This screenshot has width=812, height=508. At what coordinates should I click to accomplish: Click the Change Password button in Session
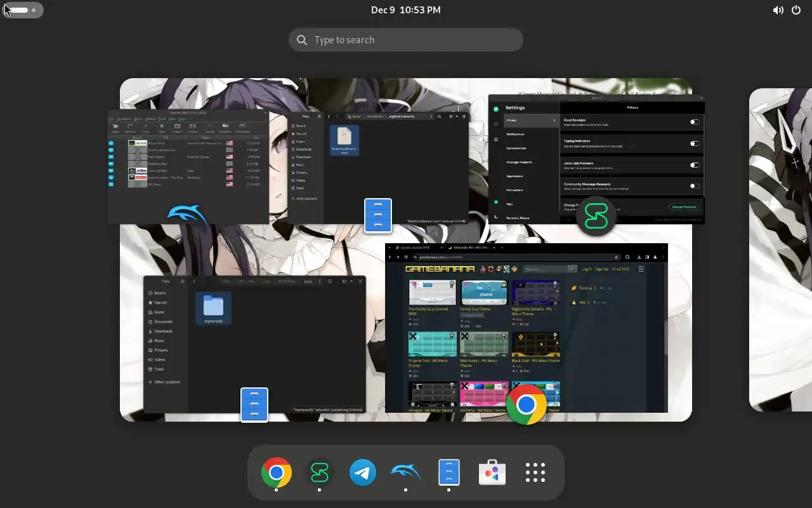(x=684, y=207)
